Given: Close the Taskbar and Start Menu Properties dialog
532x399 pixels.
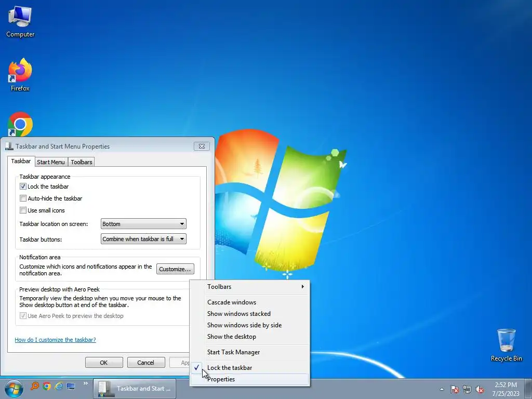Looking at the screenshot, I should [202, 146].
